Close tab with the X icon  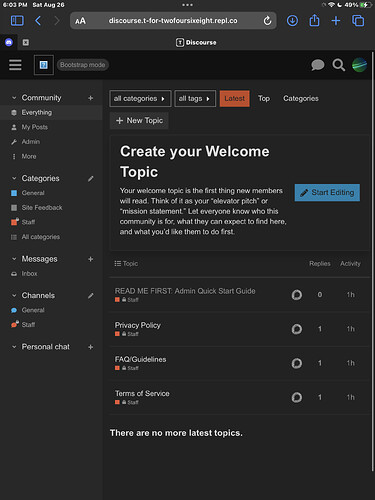point(26,42)
